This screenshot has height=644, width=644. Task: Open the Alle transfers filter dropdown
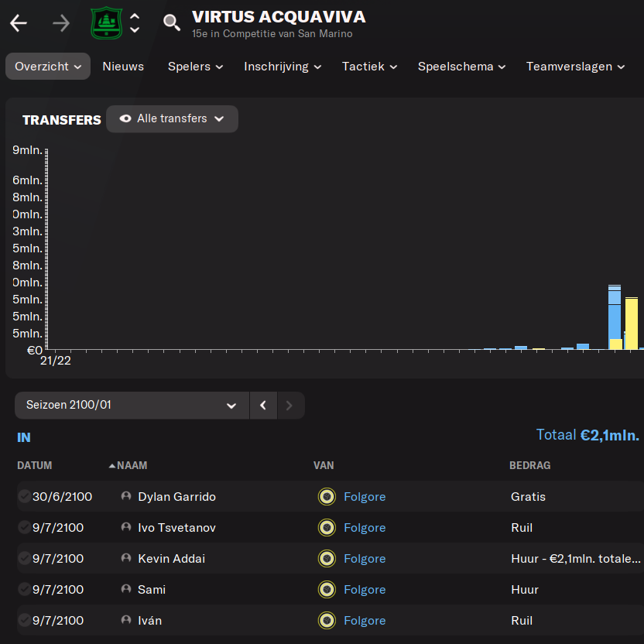pyautogui.click(x=172, y=118)
